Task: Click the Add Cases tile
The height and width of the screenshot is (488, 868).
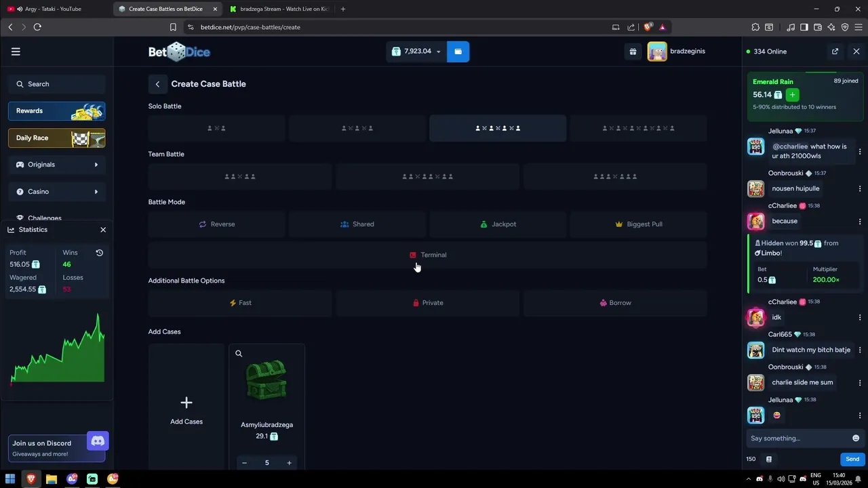Action: pos(186,407)
